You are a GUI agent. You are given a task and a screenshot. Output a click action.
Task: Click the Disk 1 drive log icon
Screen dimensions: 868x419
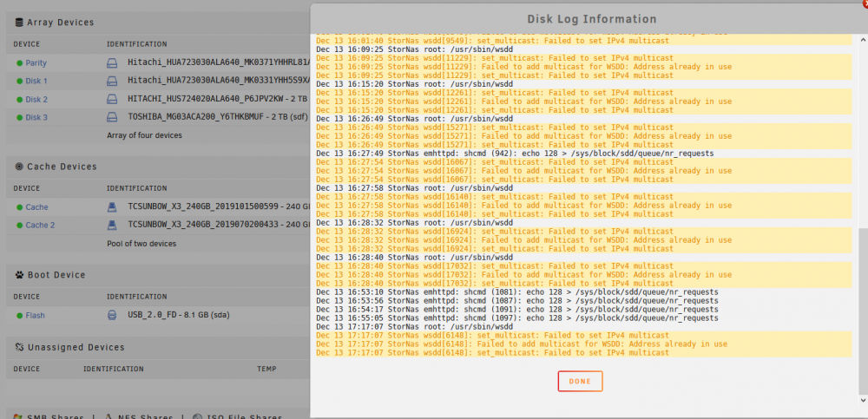(x=112, y=81)
